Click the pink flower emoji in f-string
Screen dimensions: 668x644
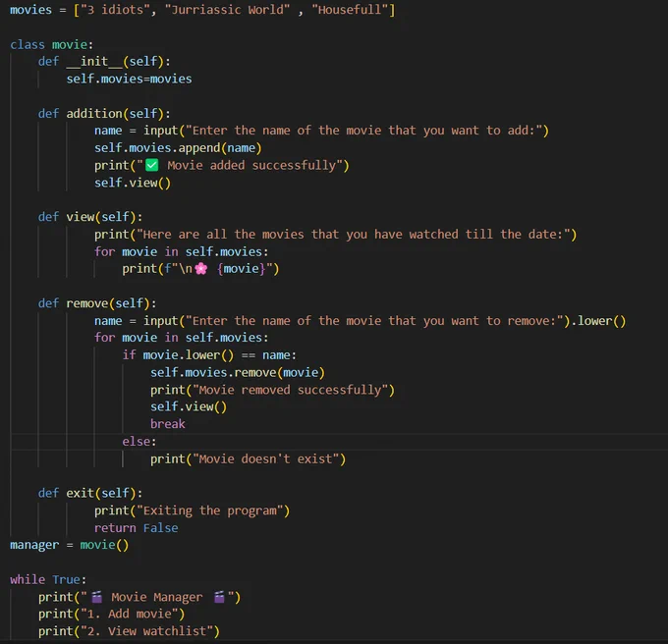tap(201, 269)
